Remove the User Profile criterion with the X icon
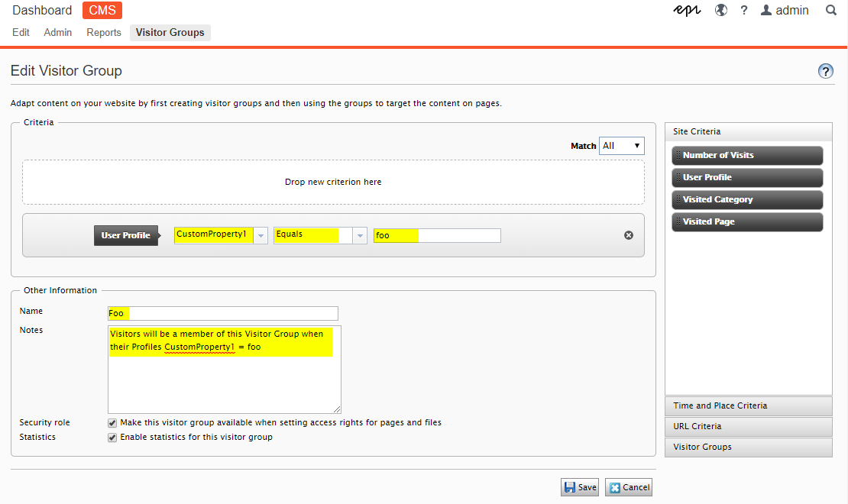 [x=629, y=234]
